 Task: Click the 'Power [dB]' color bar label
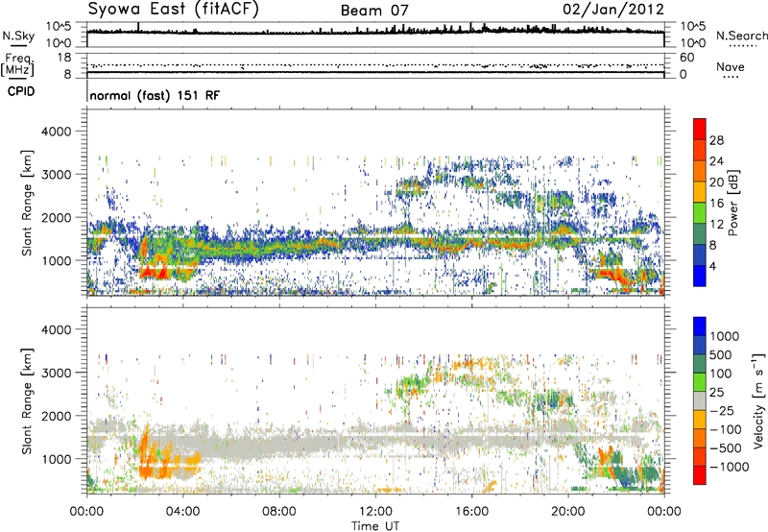[732, 203]
